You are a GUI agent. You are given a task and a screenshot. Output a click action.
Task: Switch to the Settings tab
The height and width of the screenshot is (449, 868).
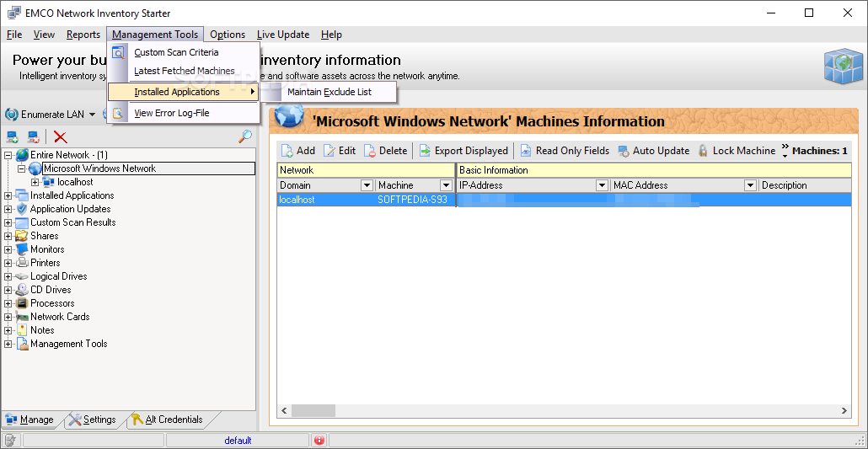point(93,420)
